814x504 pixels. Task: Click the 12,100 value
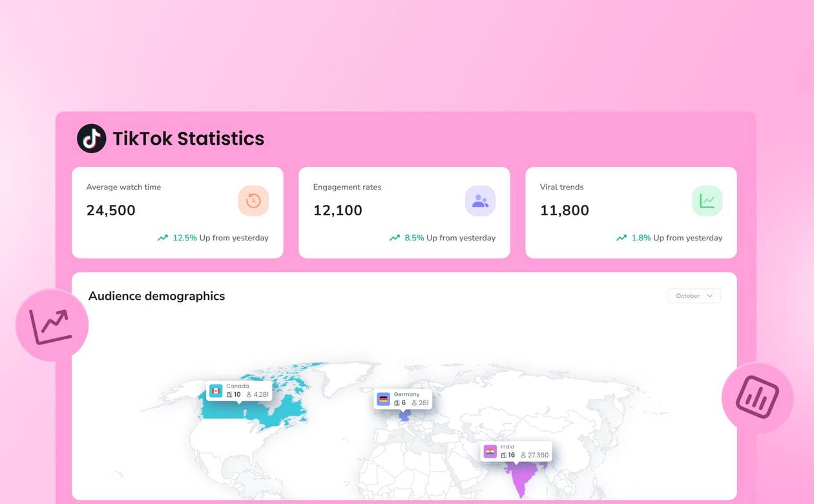click(338, 210)
